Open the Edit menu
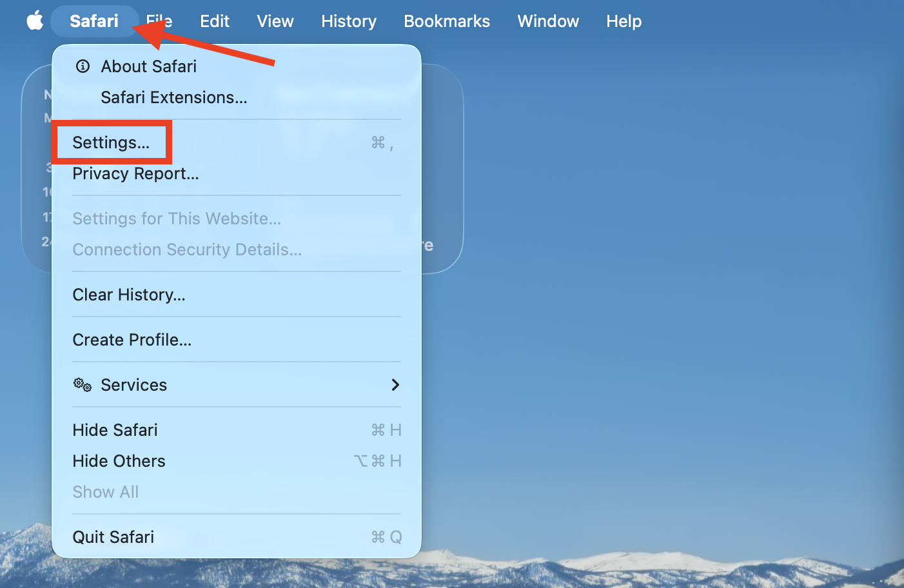 [x=214, y=21]
